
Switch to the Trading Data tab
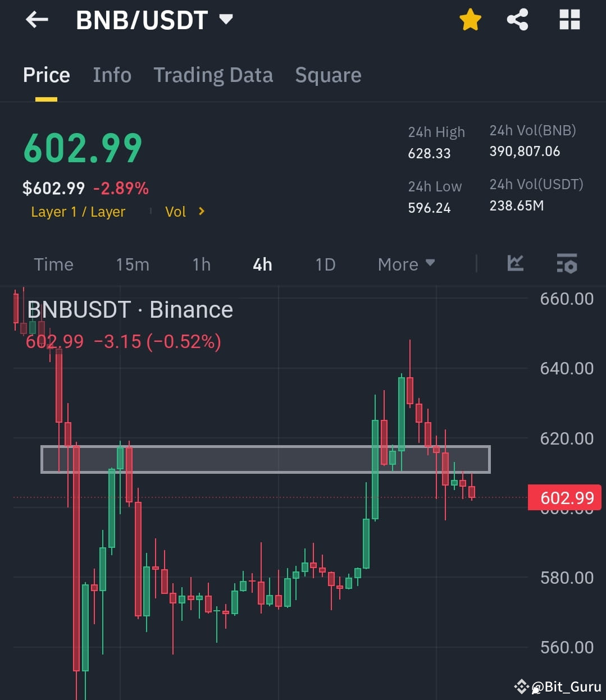[x=213, y=75]
